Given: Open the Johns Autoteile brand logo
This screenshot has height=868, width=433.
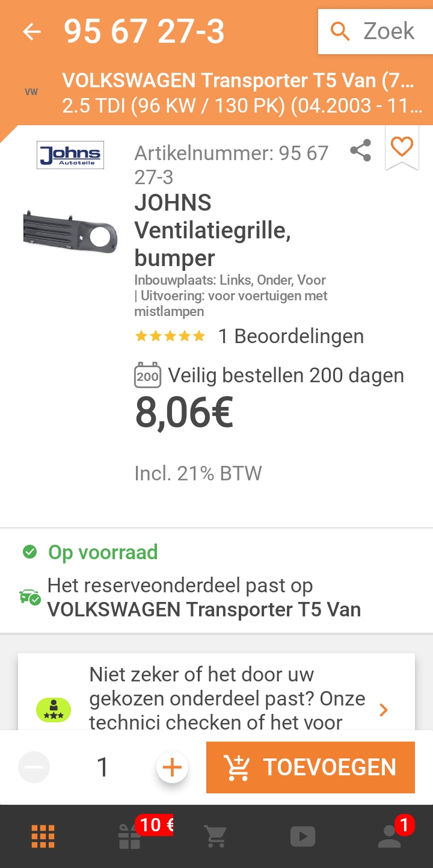Looking at the screenshot, I should click(x=70, y=155).
